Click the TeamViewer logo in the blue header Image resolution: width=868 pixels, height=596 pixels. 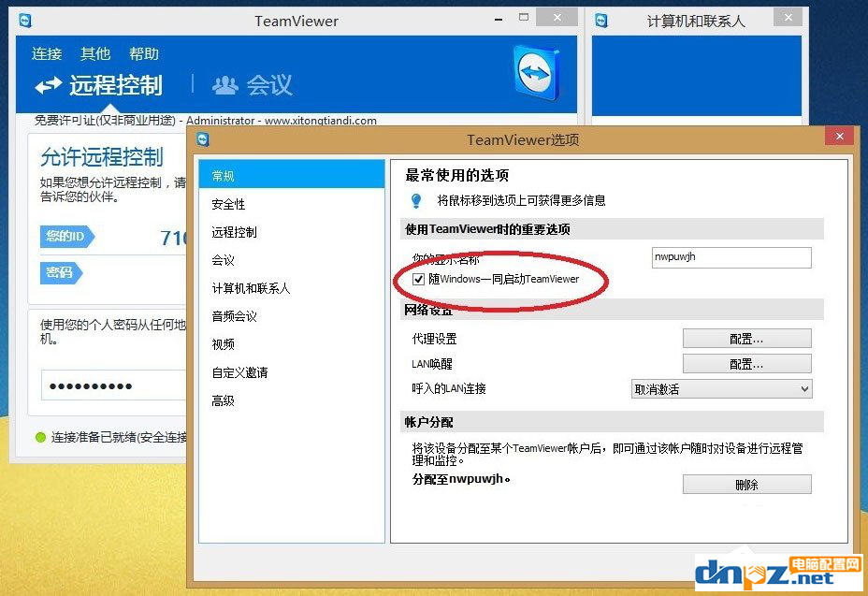click(536, 73)
